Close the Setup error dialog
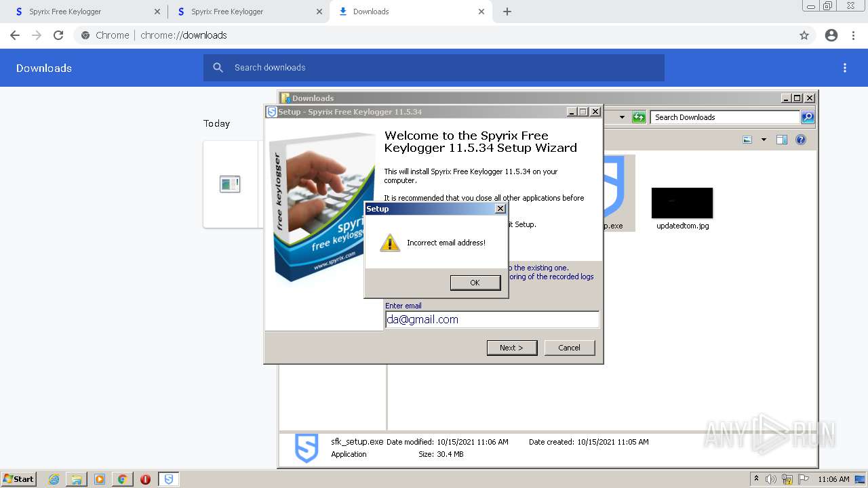 tap(500, 209)
